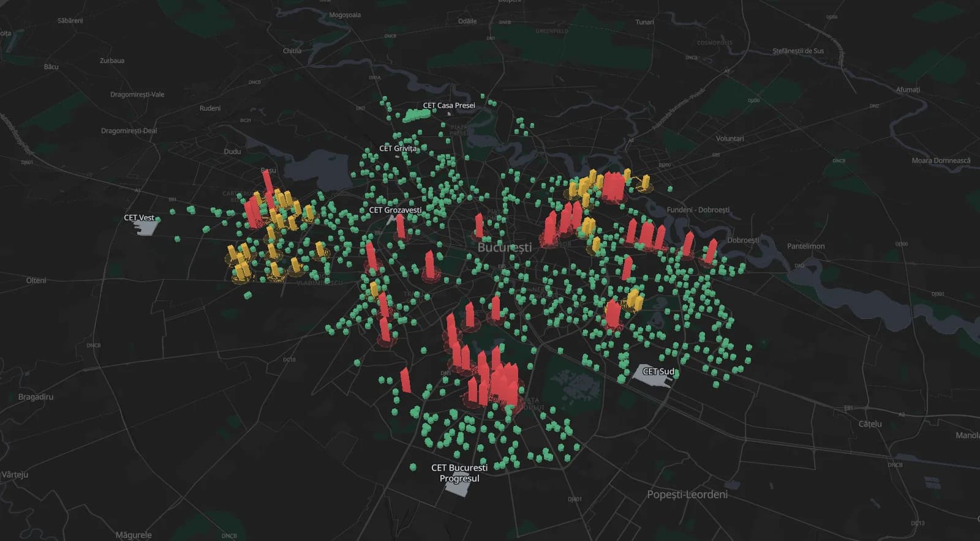Click the Afumați place label
The width and height of the screenshot is (980, 541).
(908, 89)
